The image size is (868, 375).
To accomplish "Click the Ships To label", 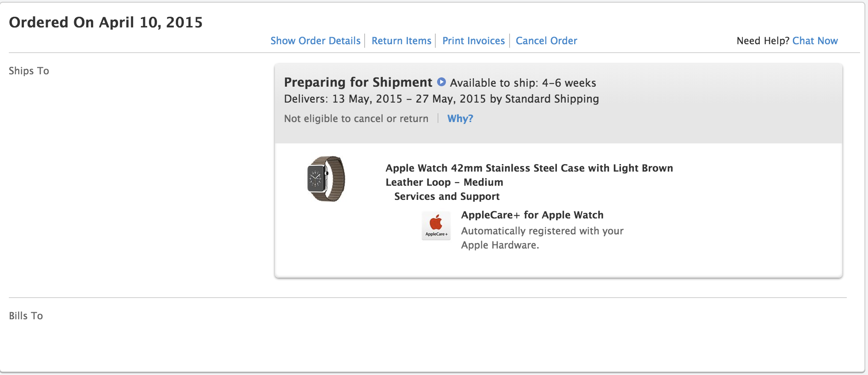I will point(29,71).
